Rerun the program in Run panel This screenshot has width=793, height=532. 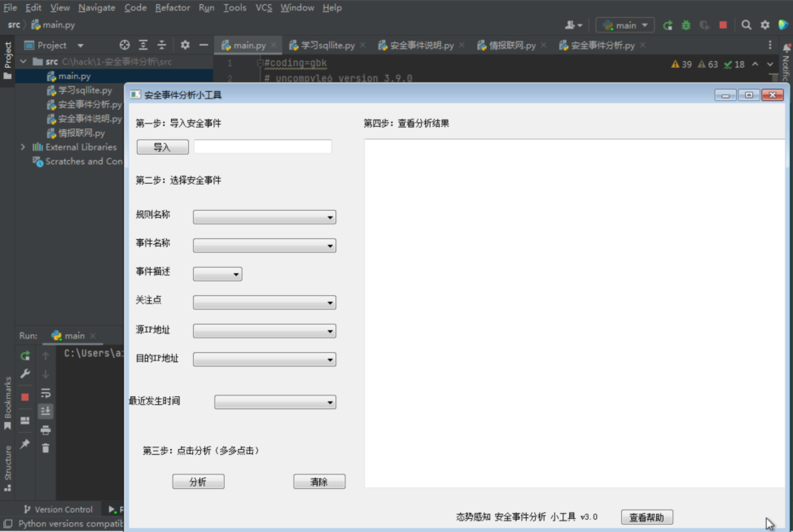(25, 355)
